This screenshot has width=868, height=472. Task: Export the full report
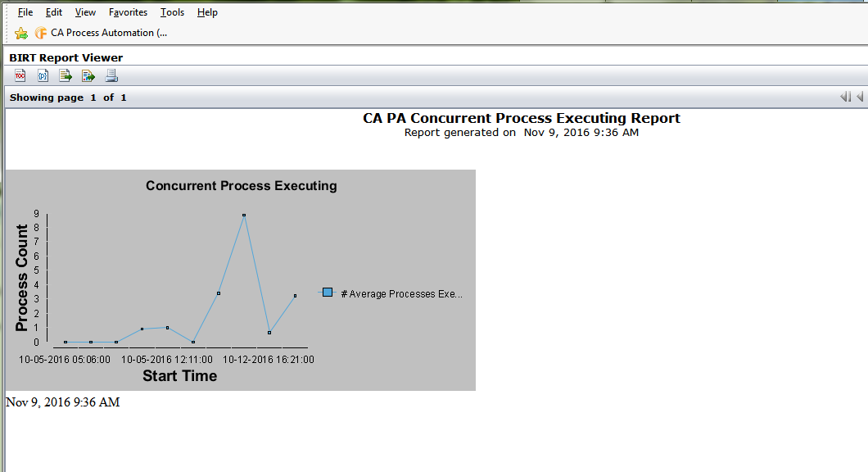(x=88, y=75)
